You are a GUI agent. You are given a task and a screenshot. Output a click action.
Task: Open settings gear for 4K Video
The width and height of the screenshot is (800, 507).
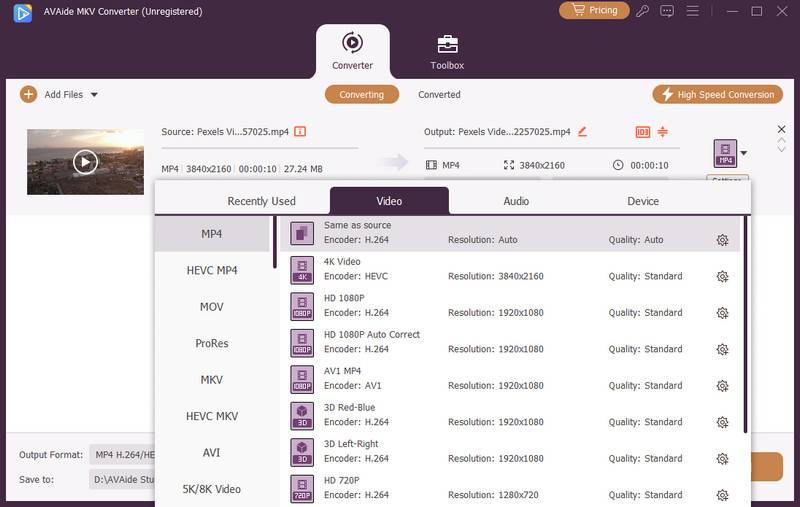722,276
